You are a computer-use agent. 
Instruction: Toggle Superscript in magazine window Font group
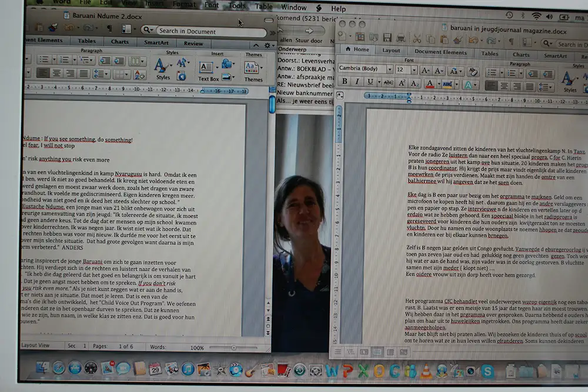pyautogui.click(x=402, y=83)
